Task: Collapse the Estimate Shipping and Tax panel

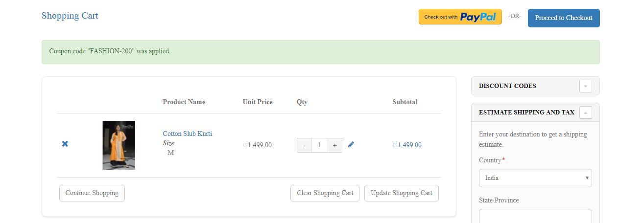Action: [x=585, y=112]
